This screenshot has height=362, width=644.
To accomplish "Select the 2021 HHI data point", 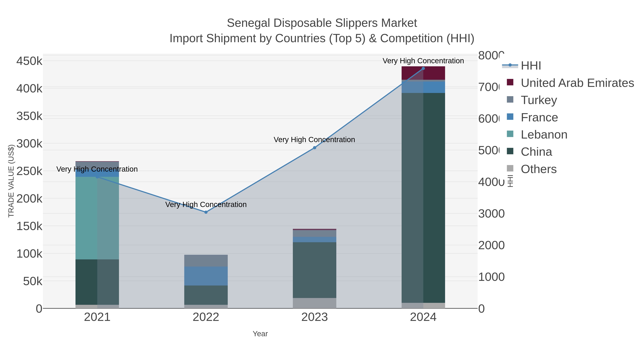I will click(x=97, y=177).
